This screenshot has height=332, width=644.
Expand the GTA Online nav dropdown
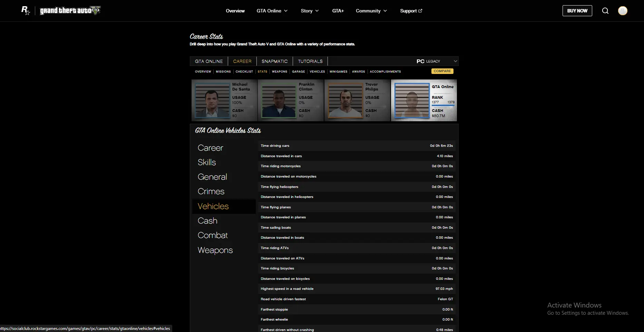[x=272, y=11]
